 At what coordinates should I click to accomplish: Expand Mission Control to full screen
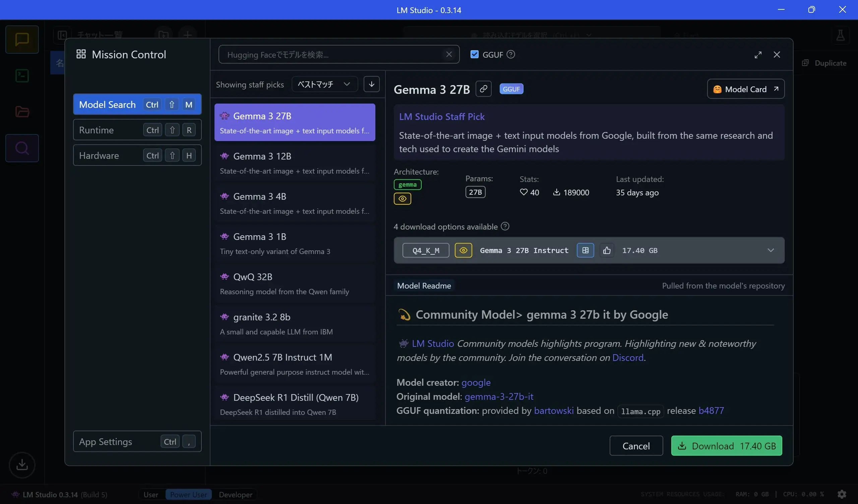point(758,55)
